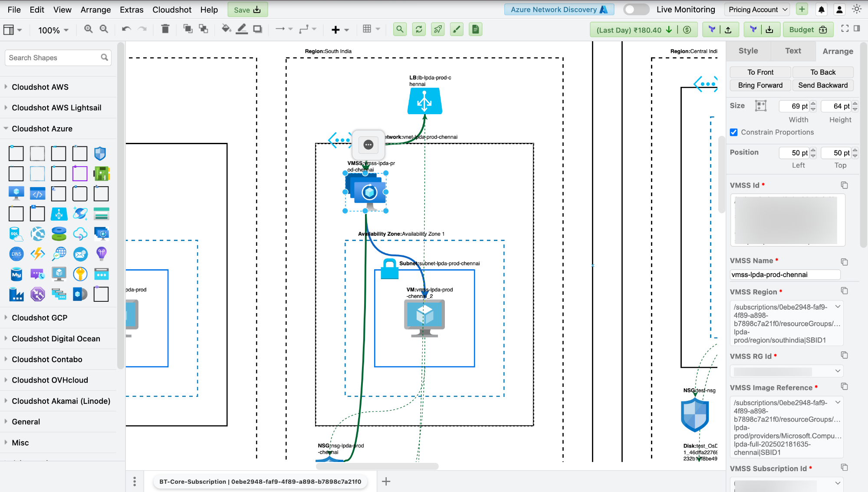Click the To Back button

click(x=823, y=72)
